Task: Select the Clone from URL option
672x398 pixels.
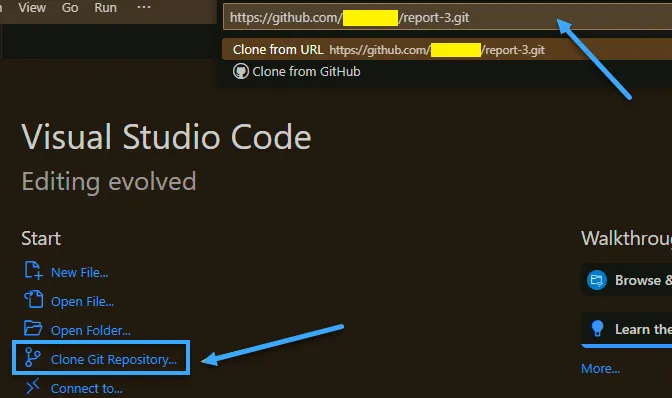Action: click(447, 50)
